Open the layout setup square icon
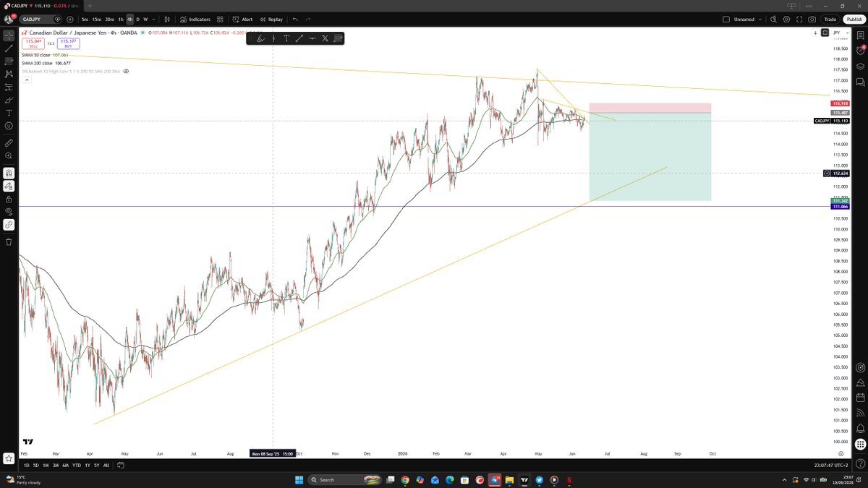This screenshot has height=488, width=868. (726, 20)
